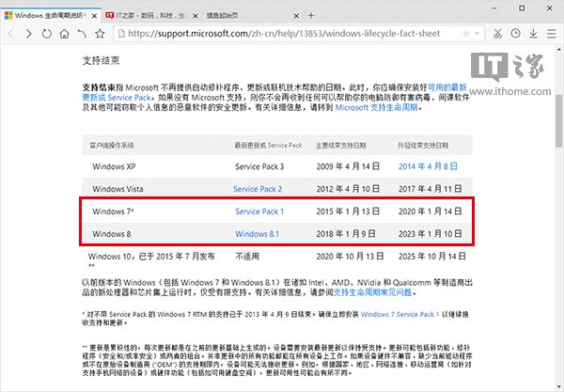Open the browser home page
This screenshot has height=392, width=564.
(64, 34)
